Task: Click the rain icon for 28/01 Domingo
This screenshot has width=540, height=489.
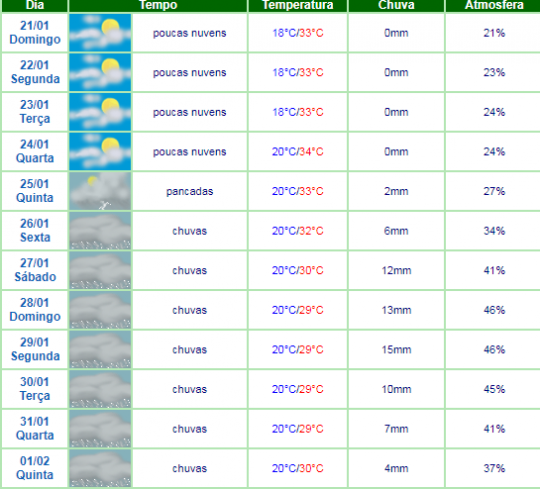Action: pyautogui.click(x=100, y=310)
